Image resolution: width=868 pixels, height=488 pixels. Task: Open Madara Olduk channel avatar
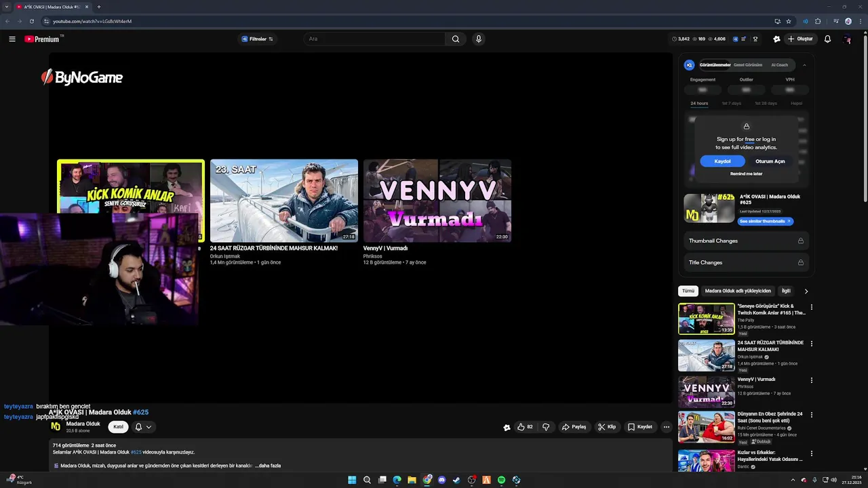click(x=56, y=426)
